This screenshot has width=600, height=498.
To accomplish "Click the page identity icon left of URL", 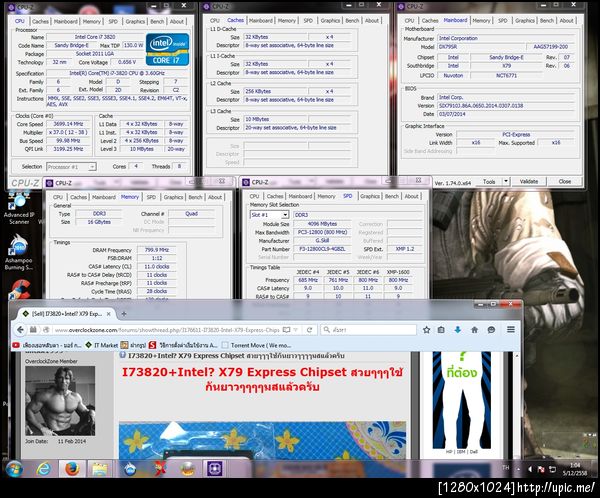I will (46, 330).
